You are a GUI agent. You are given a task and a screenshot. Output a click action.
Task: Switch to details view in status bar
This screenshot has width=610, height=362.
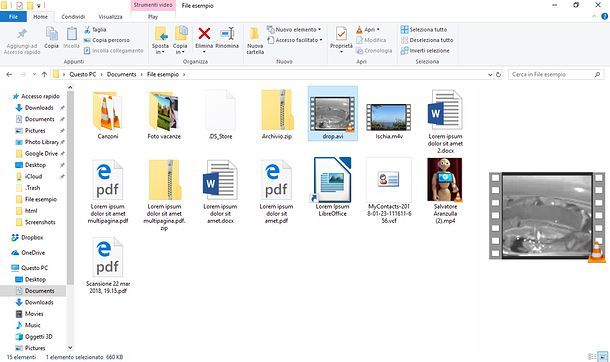592,357
